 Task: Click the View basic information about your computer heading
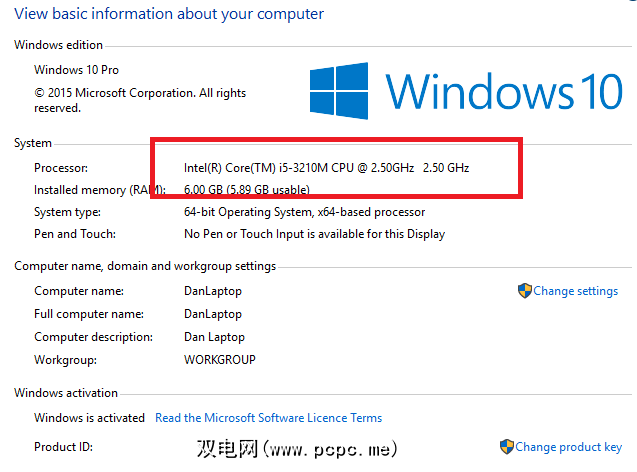coord(169,14)
